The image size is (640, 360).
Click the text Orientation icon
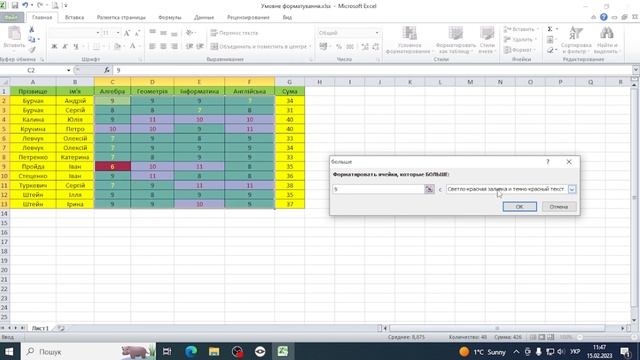[189, 33]
